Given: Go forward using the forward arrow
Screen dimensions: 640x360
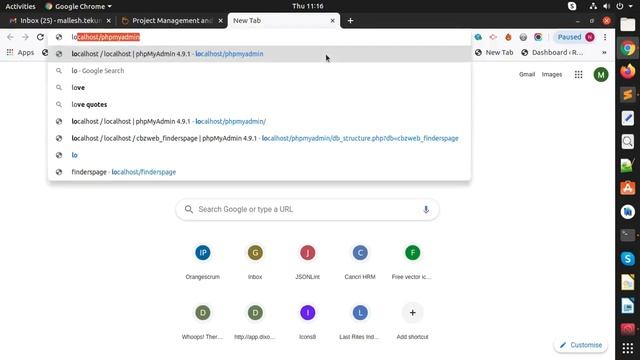Looking at the screenshot, I should (x=25, y=37).
